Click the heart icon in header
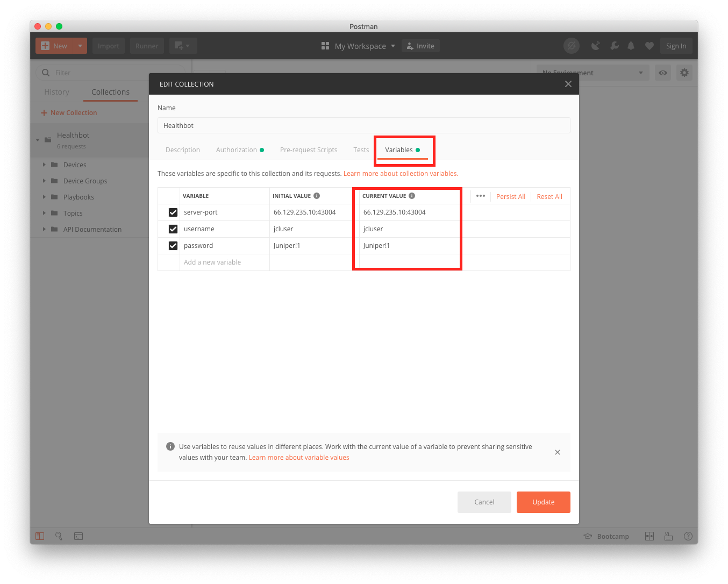 coord(650,46)
